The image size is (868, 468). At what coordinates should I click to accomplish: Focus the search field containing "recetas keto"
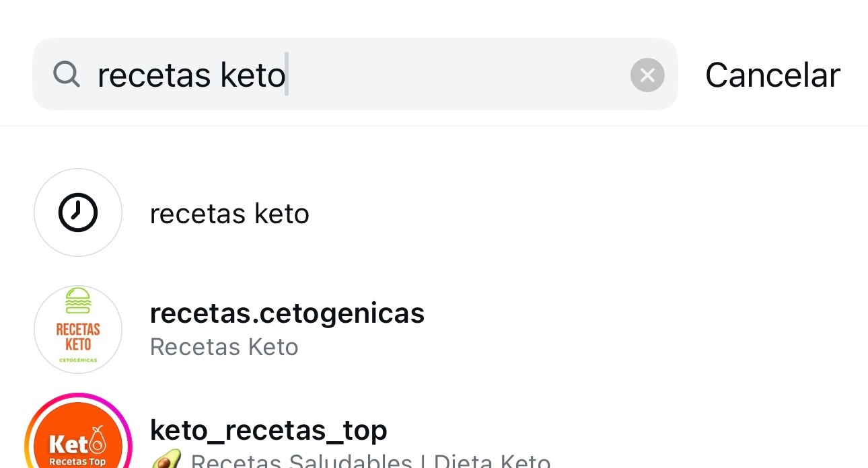192,75
